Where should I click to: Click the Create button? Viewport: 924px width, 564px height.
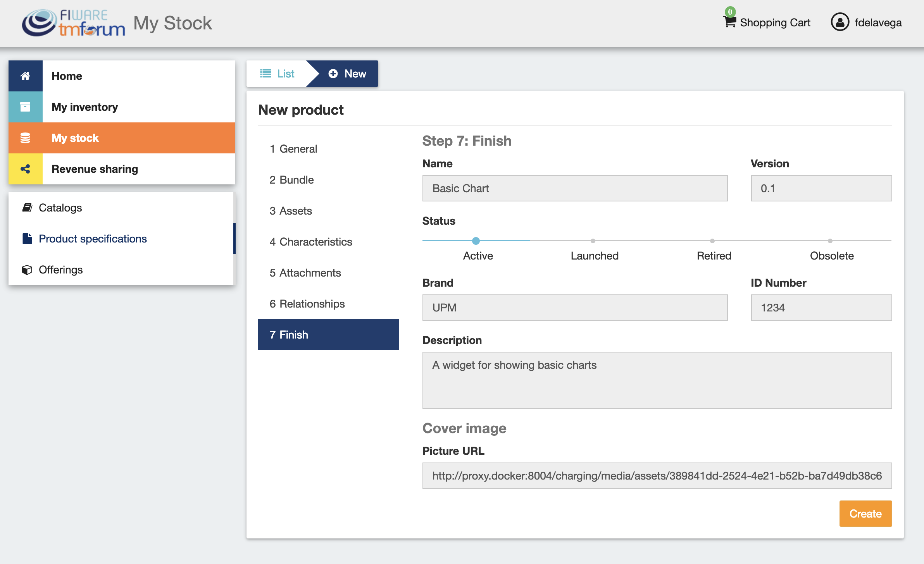(x=865, y=513)
